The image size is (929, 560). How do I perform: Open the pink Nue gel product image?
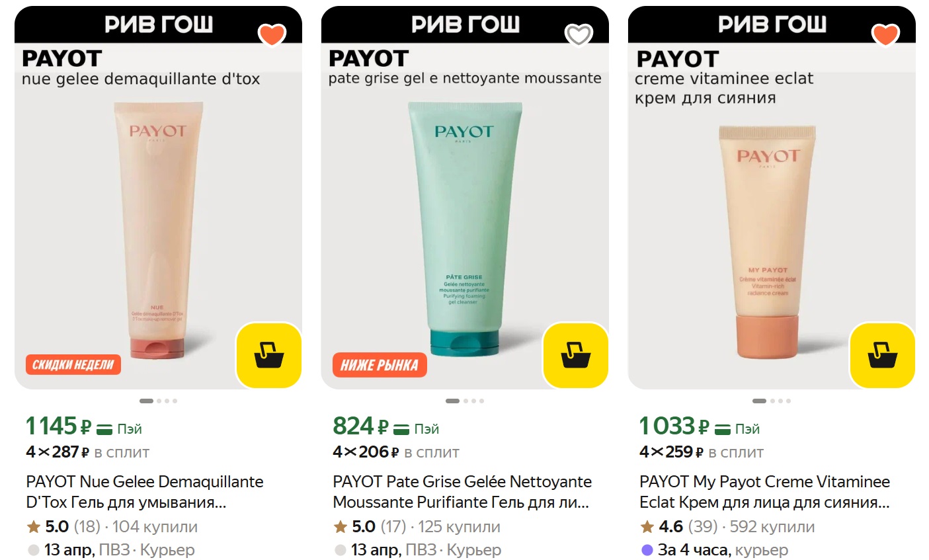157,230
